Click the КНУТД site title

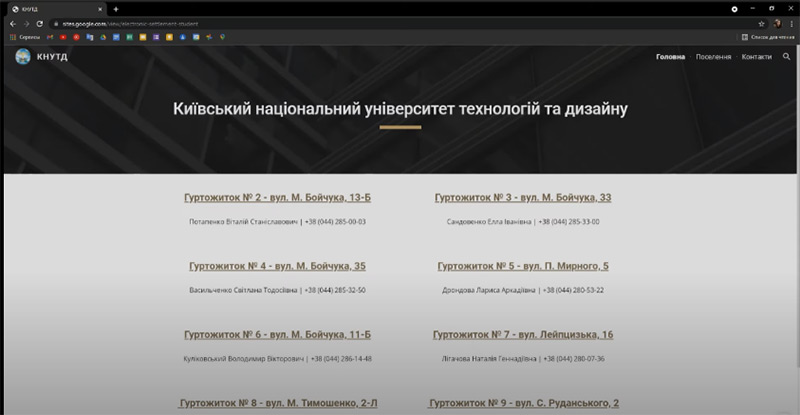click(52, 57)
